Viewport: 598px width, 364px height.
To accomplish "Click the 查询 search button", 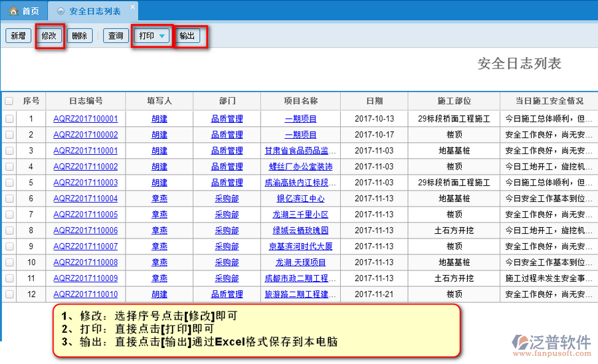I will [116, 36].
